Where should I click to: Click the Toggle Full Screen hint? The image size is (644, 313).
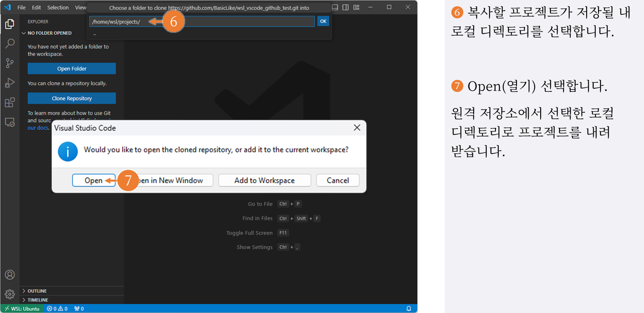point(257,233)
